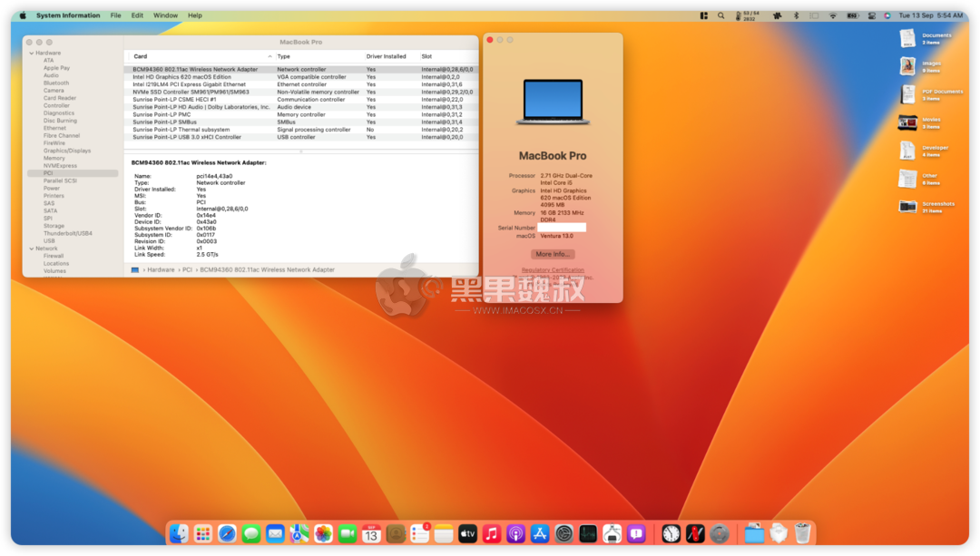Screen dimensions: 980x556
Task: Open the Images stack on desktop
Action: pos(907,66)
